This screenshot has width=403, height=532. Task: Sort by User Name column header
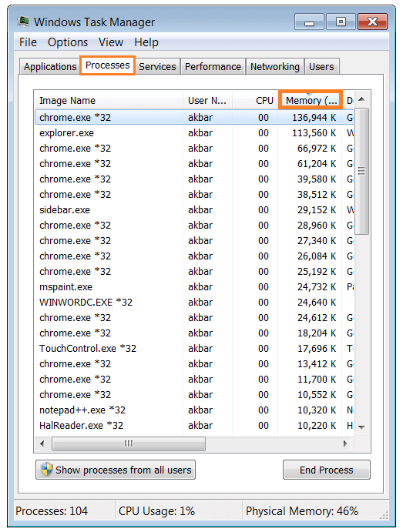pyautogui.click(x=207, y=100)
